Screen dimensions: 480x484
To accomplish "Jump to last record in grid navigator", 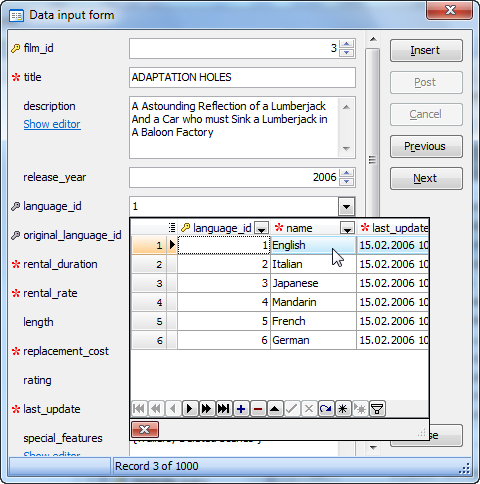I will 224,409.
